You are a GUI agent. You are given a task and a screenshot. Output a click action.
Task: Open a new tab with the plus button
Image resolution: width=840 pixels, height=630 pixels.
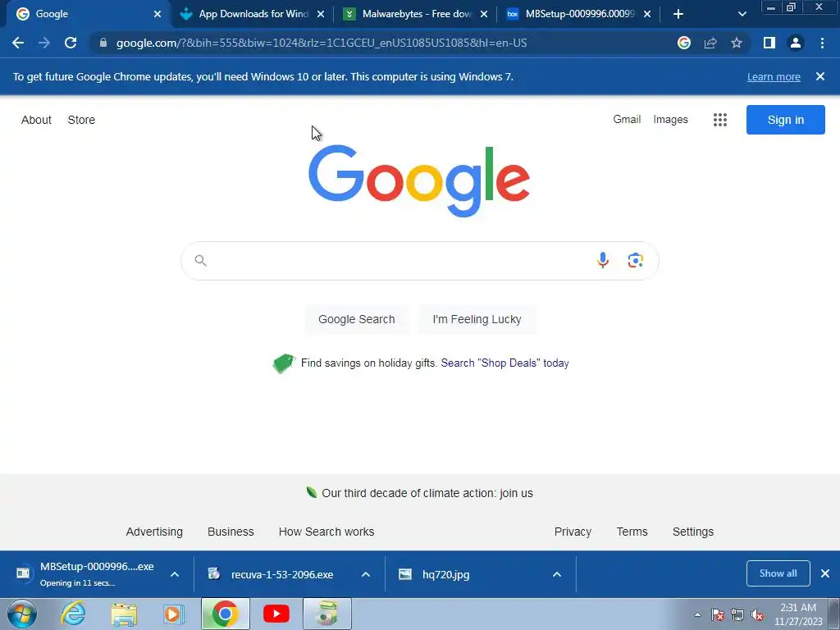pyautogui.click(x=678, y=14)
